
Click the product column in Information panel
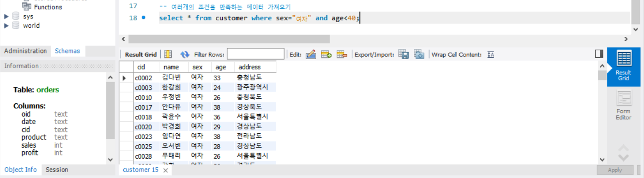click(x=34, y=137)
